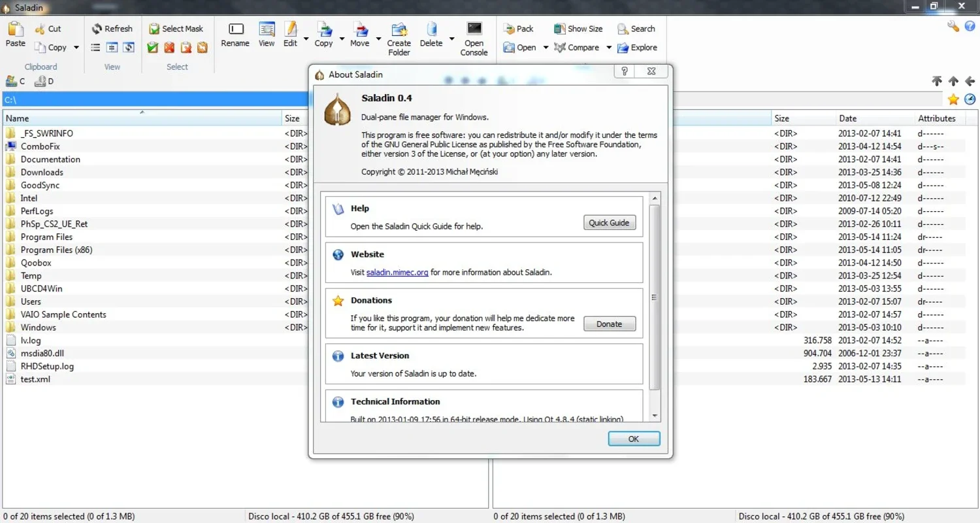Expand the Move dropdown arrow
The width and height of the screenshot is (980, 523).
(x=378, y=39)
